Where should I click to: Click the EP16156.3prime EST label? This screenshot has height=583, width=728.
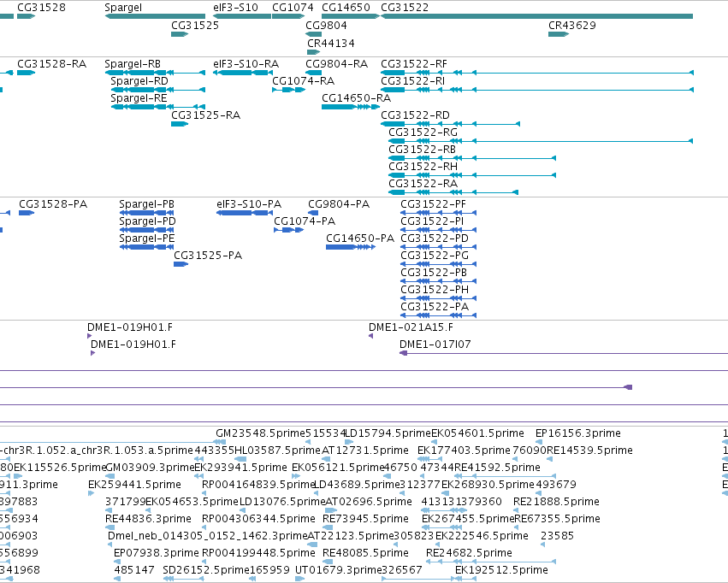pos(578,433)
